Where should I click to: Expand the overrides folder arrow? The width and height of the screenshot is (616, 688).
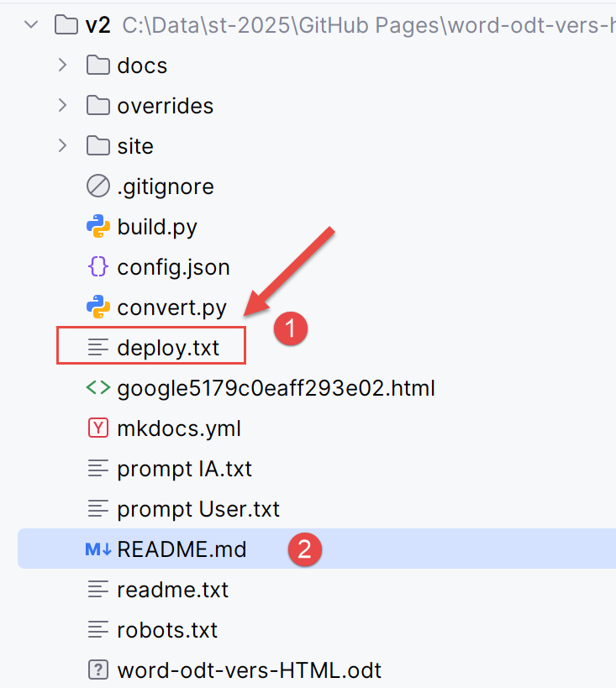62,106
